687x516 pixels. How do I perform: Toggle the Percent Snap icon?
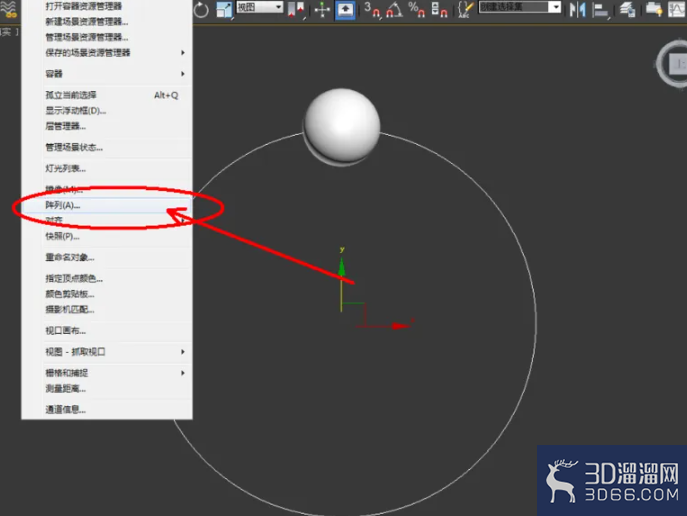(416, 10)
